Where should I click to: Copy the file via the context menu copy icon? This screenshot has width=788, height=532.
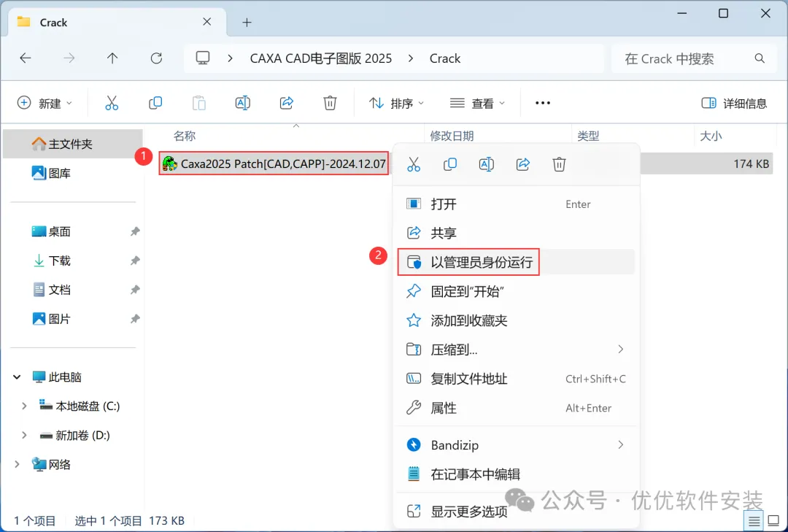[x=449, y=164]
